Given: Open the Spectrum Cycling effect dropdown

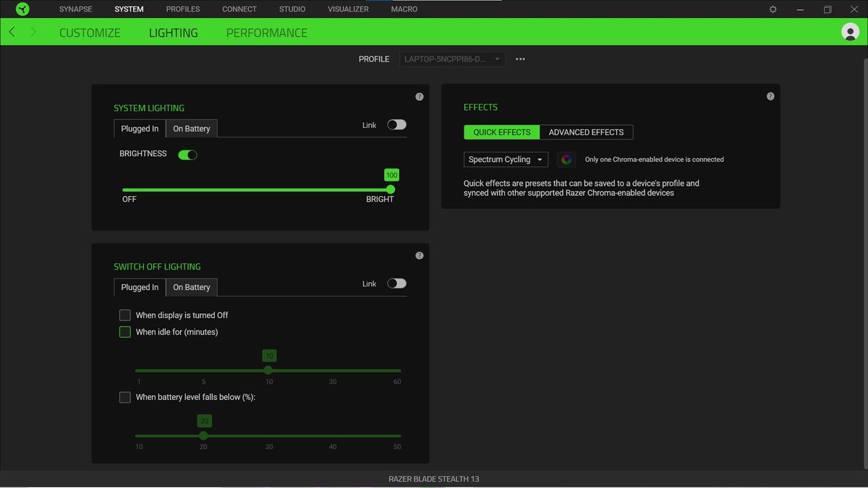Looking at the screenshot, I should click(x=506, y=160).
